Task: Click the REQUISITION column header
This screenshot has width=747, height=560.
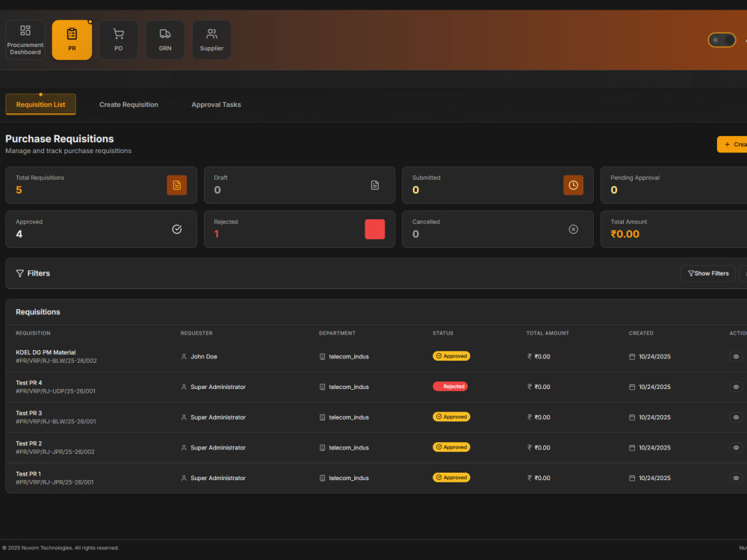Action: pyautogui.click(x=33, y=333)
